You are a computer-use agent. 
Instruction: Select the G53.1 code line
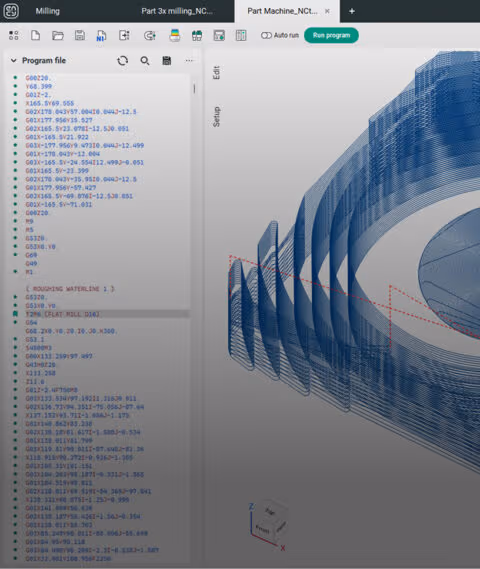tap(35, 339)
